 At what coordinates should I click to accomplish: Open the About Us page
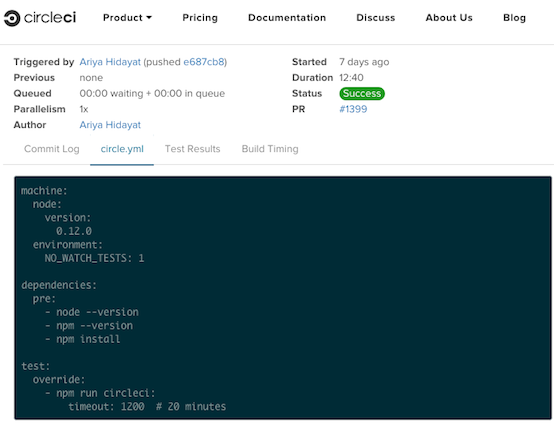pyautogui.click(x=449, y=18)
